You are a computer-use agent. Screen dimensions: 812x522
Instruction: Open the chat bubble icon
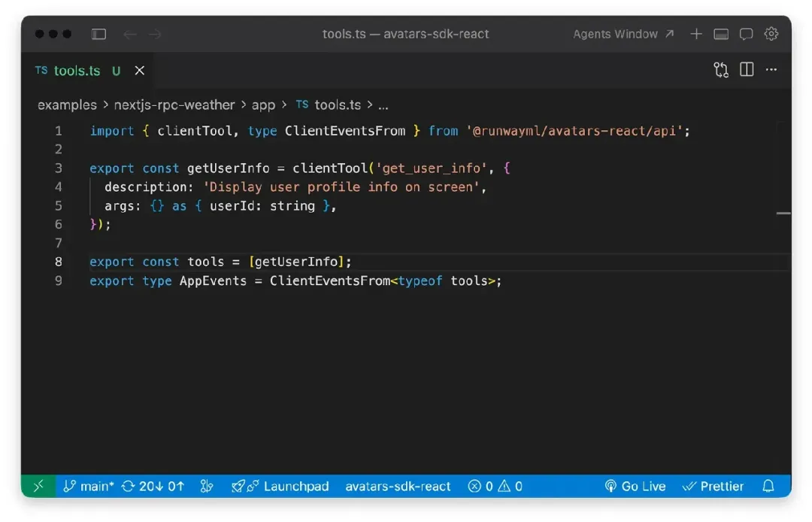(746, 34)
